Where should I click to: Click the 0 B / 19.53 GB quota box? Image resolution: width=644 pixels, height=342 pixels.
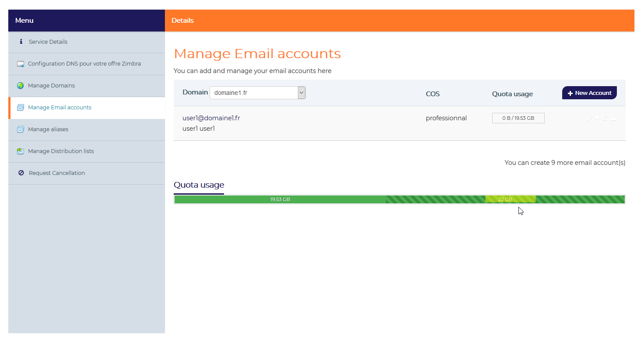(x=518, y=118)
